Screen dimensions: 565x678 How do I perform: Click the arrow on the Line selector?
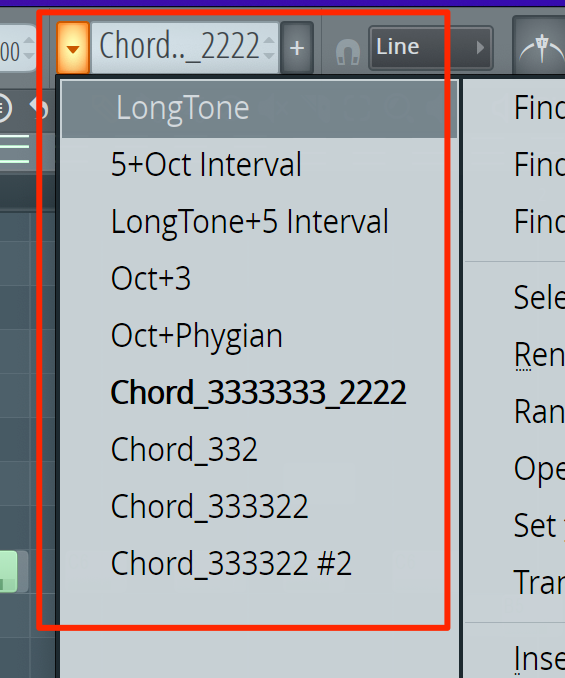click(x=480, y=48)
